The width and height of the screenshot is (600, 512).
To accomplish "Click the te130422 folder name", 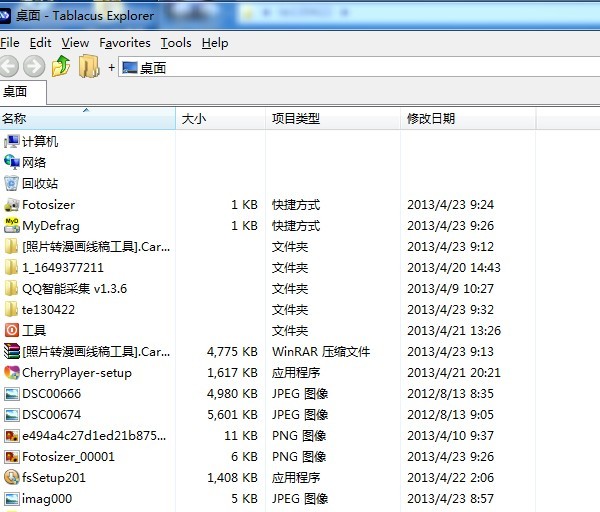I will [x=48, y=310].
